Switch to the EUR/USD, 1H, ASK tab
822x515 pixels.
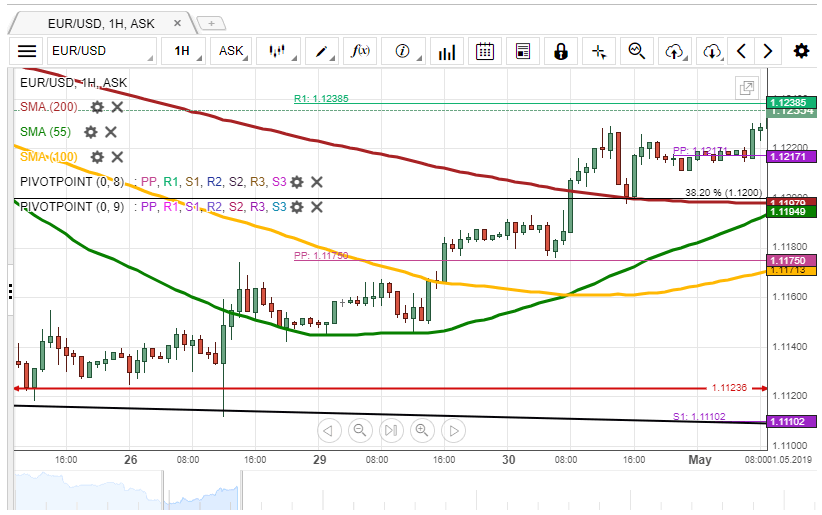(x=101, y=24)
